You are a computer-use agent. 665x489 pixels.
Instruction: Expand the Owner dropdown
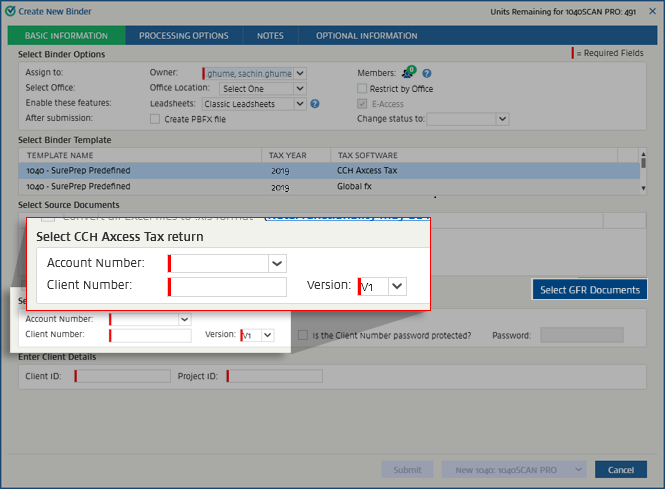pos(300,73)
